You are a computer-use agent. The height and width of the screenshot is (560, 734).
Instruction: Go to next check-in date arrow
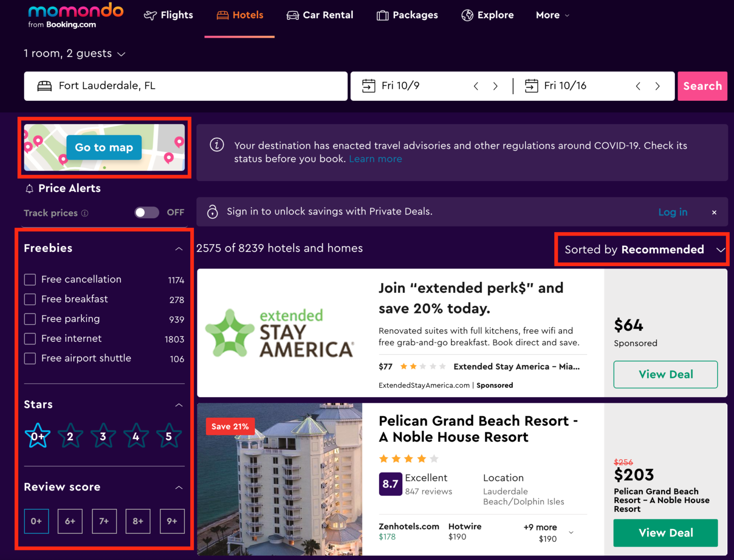[x=495, y=86]
